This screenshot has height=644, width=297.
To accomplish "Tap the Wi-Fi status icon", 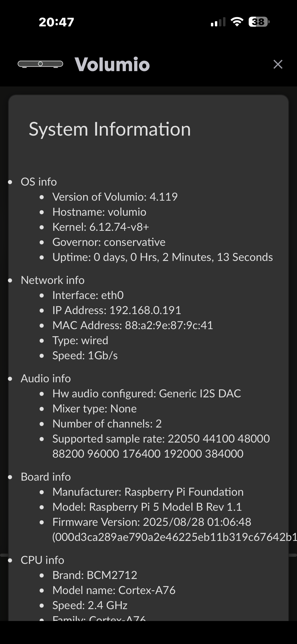I will [x=237, y=22].
